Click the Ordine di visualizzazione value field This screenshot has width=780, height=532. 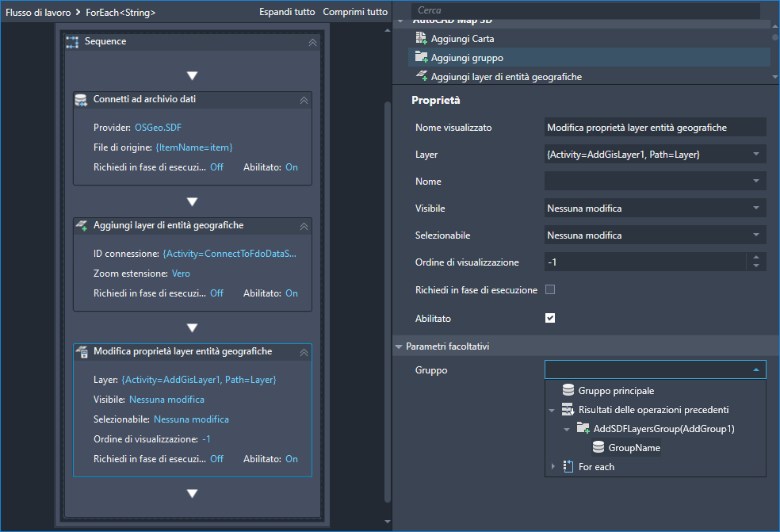(x=645, y=262)
